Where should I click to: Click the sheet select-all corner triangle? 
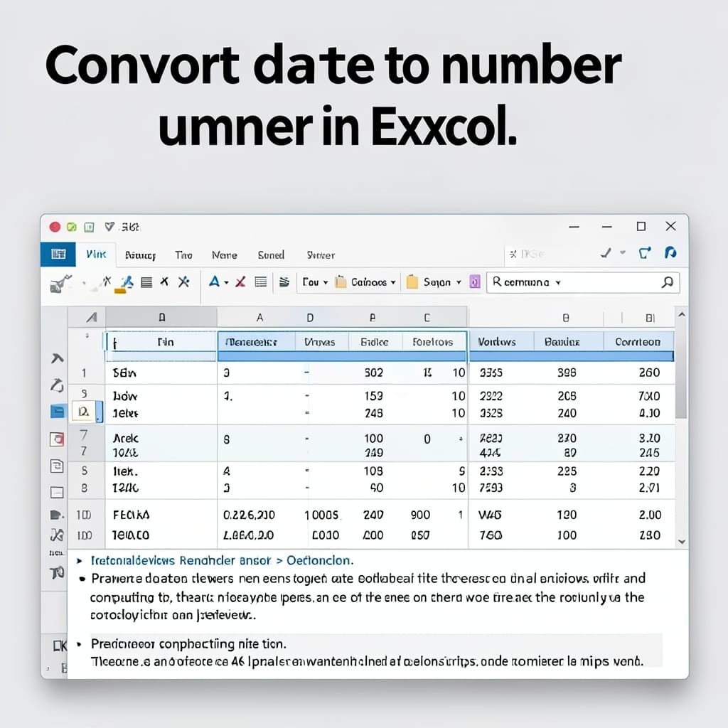92,318
